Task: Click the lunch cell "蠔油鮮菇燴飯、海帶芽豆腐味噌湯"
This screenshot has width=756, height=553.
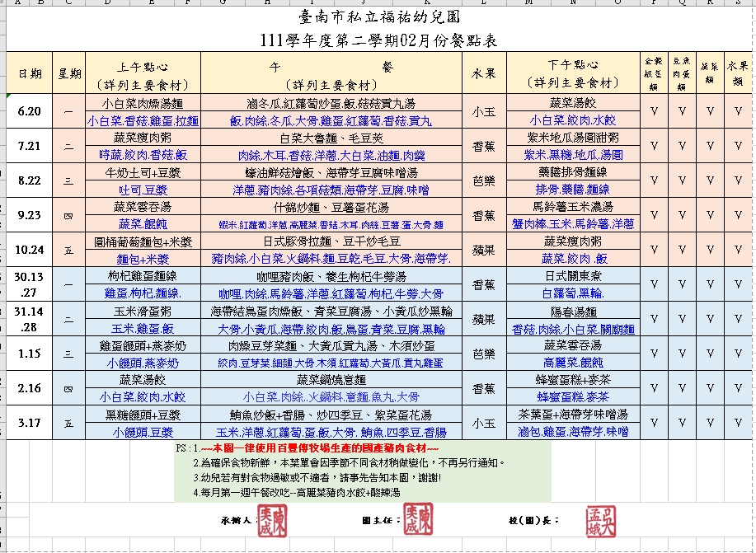Action: (x=331, y=172)
